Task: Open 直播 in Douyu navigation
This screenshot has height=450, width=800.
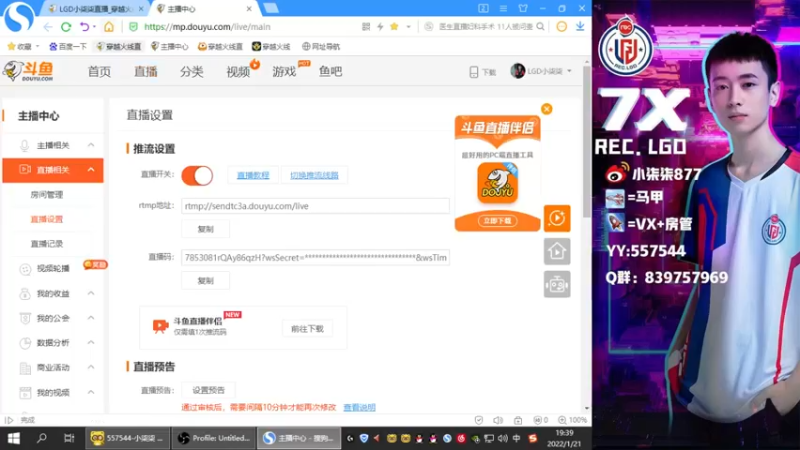Action: coord(145,71)
